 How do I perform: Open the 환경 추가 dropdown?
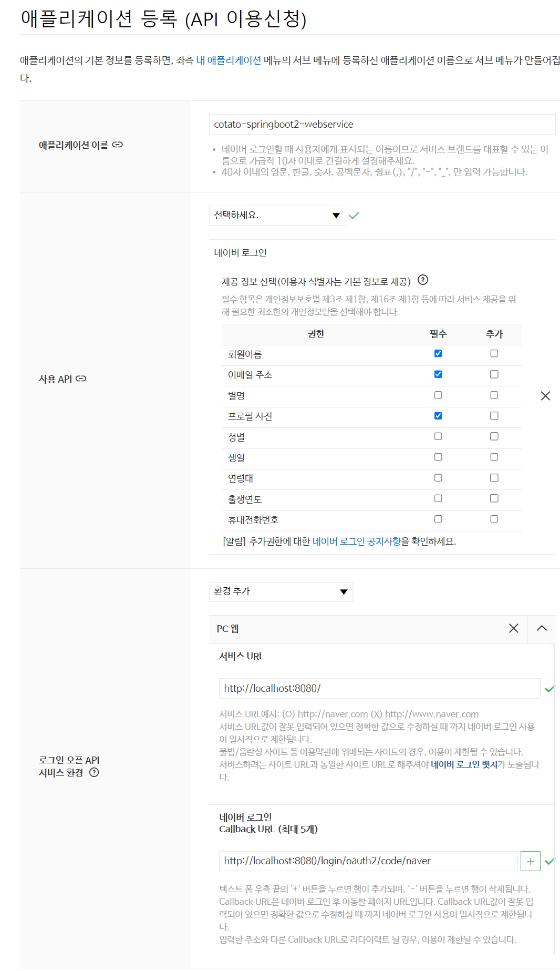coord(281,591)
